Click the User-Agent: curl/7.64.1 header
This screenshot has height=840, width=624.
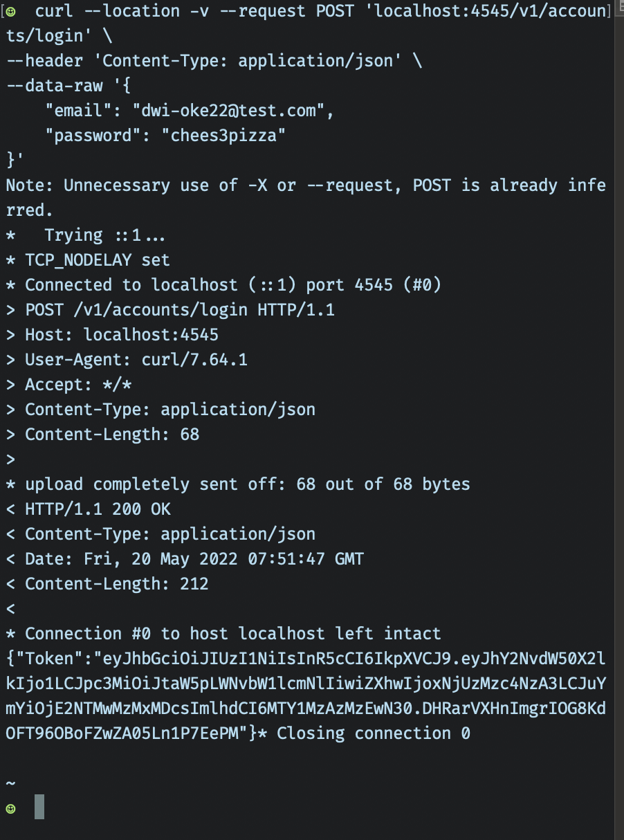point(136,360)
